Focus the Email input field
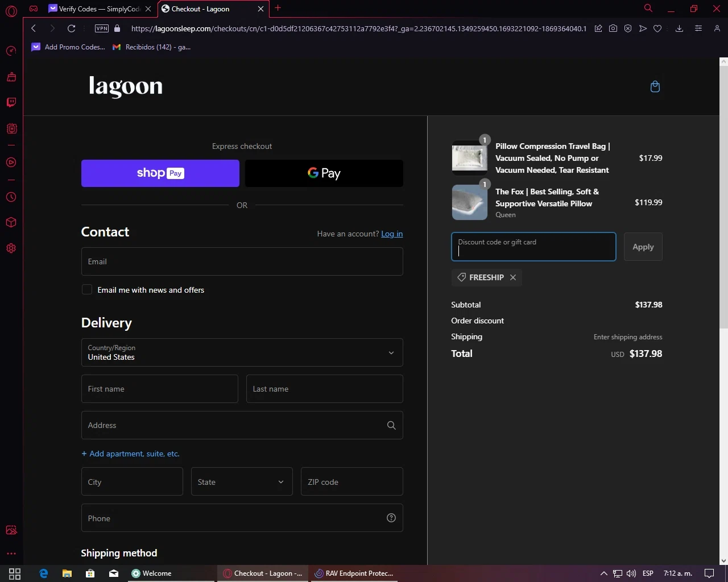This screenshot has width=728, height=582. tap(242, 261)
